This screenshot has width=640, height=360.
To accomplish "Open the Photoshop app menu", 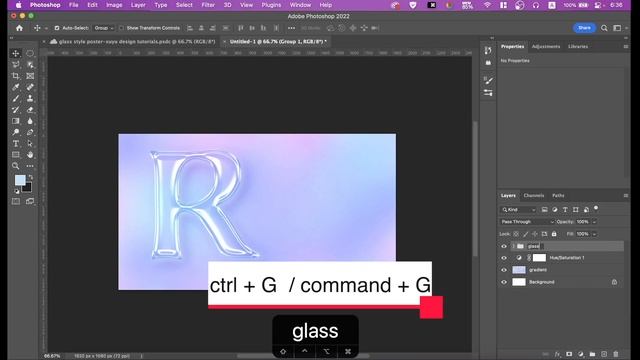I will coord(45,5).
